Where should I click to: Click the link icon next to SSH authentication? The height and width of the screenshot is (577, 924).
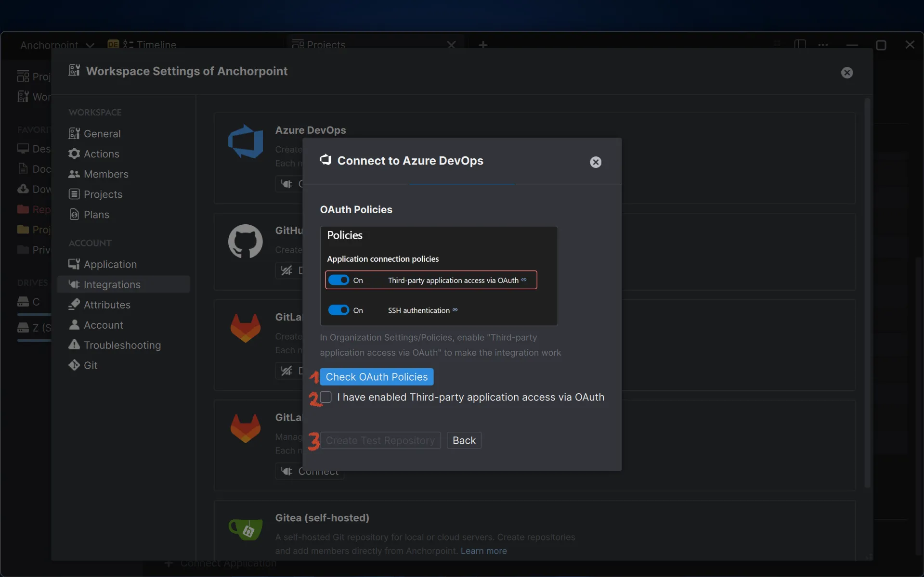coord(455,310)
